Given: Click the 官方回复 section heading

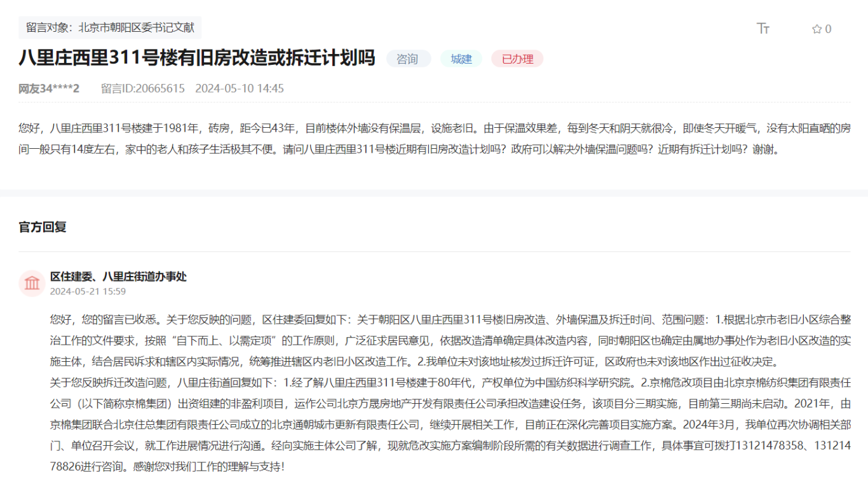Looking at the screenshot, I should click(x=43, y=227).
